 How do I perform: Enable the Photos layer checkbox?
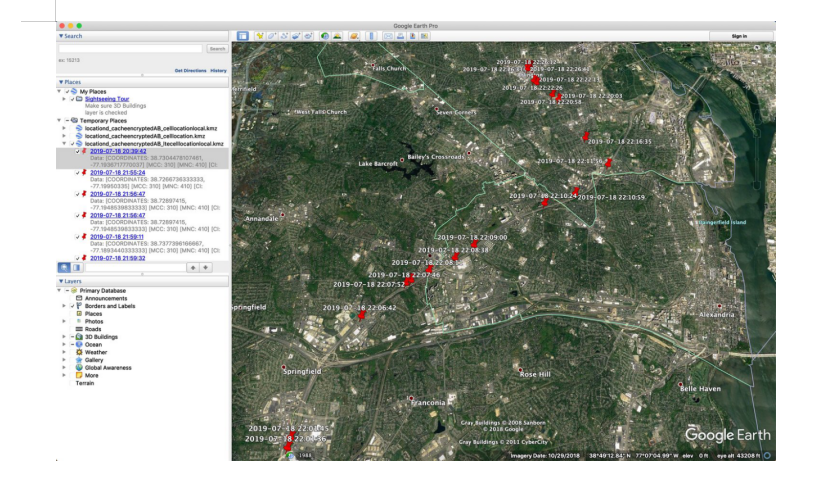coord(72,321)
